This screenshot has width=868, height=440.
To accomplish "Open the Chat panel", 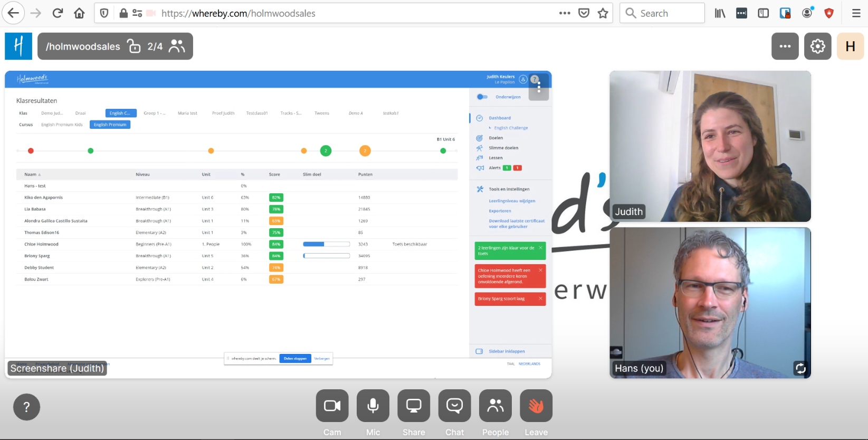I will [x=454, y=406].
